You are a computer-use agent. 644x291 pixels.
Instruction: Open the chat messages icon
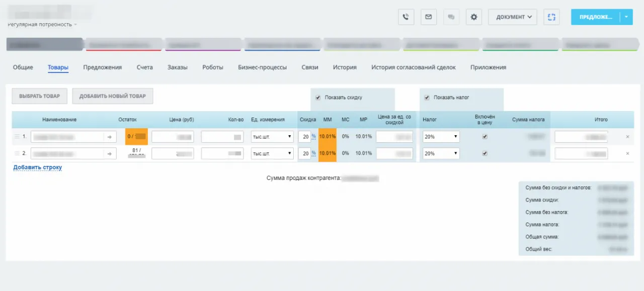[451, 17]
